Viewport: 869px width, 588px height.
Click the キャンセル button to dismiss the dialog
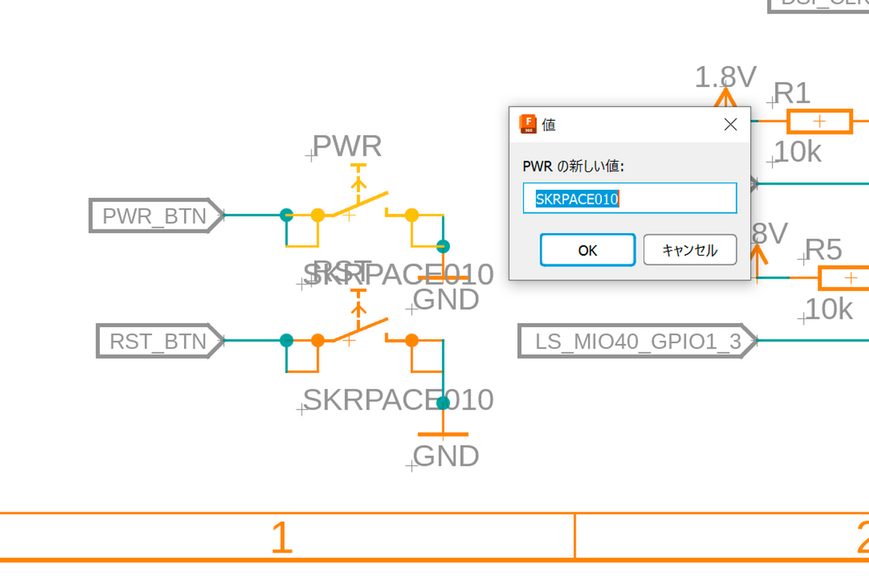(689, 250)
